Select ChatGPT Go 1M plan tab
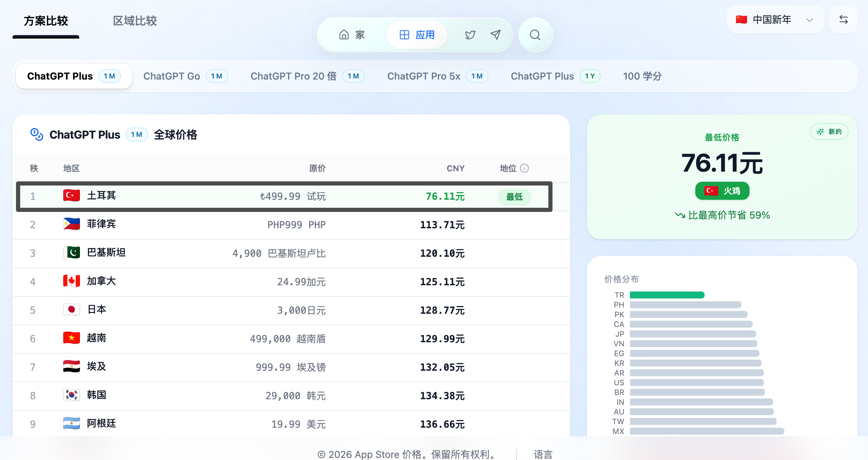This screenshot has height=460, width=868. coord(186,76)
